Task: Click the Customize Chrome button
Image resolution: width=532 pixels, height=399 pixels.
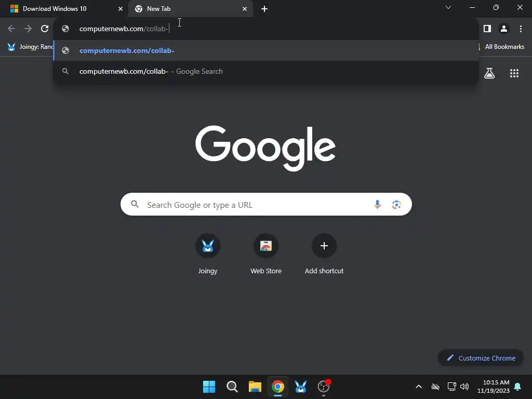Action: point(481,358)
